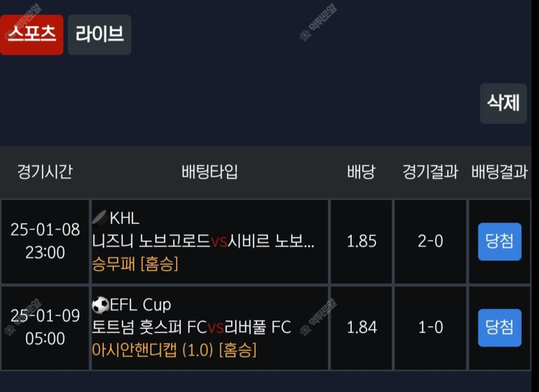
Task: Switch to the 라이브 tab
Action: [x=99, y=35]
